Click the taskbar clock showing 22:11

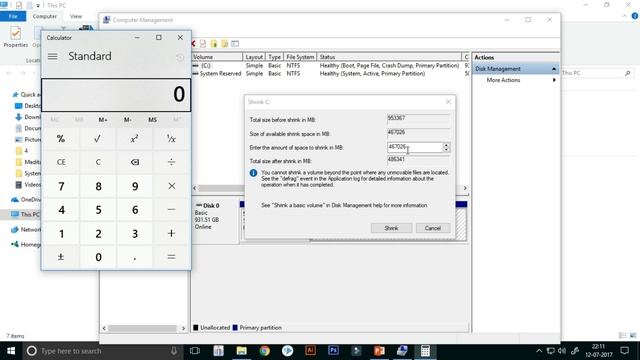(598, 351)
